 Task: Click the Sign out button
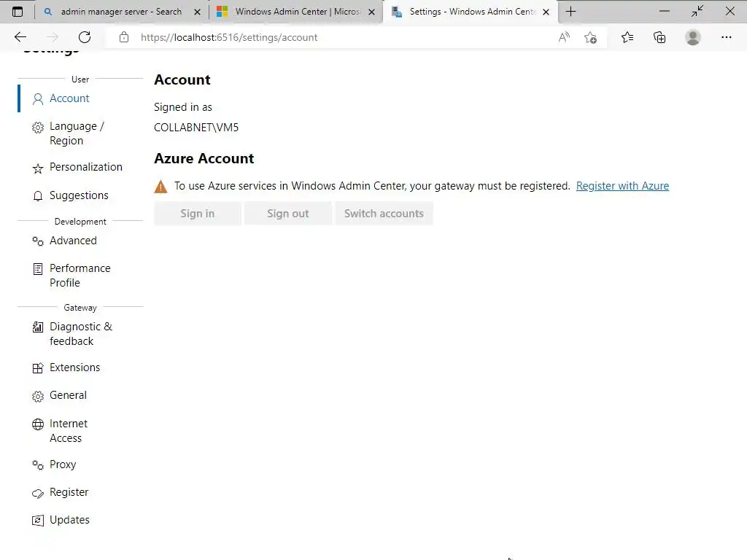tap(287, 214)
